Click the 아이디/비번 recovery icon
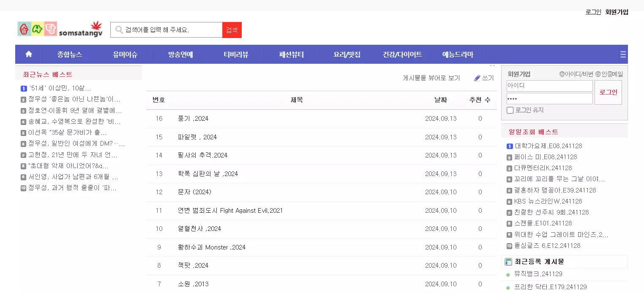The image size is (644, 293). point(562,74)
